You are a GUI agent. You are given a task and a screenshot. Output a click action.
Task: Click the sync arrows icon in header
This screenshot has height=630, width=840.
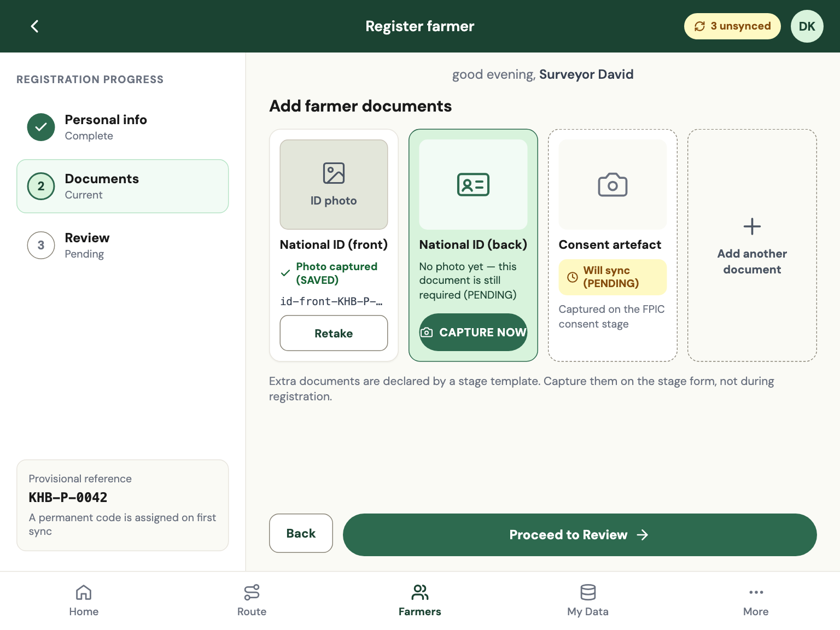pos(699,26)
